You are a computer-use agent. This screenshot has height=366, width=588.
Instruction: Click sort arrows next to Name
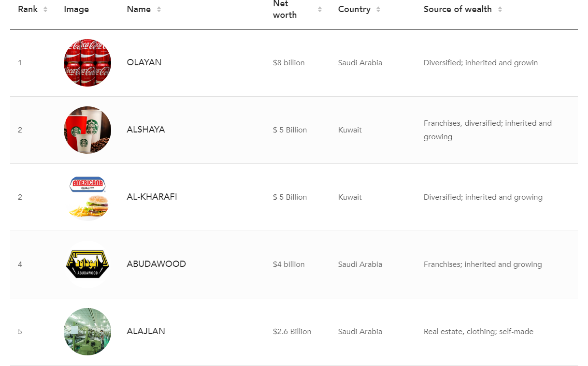pyautogui.click(x=159, y=9)
